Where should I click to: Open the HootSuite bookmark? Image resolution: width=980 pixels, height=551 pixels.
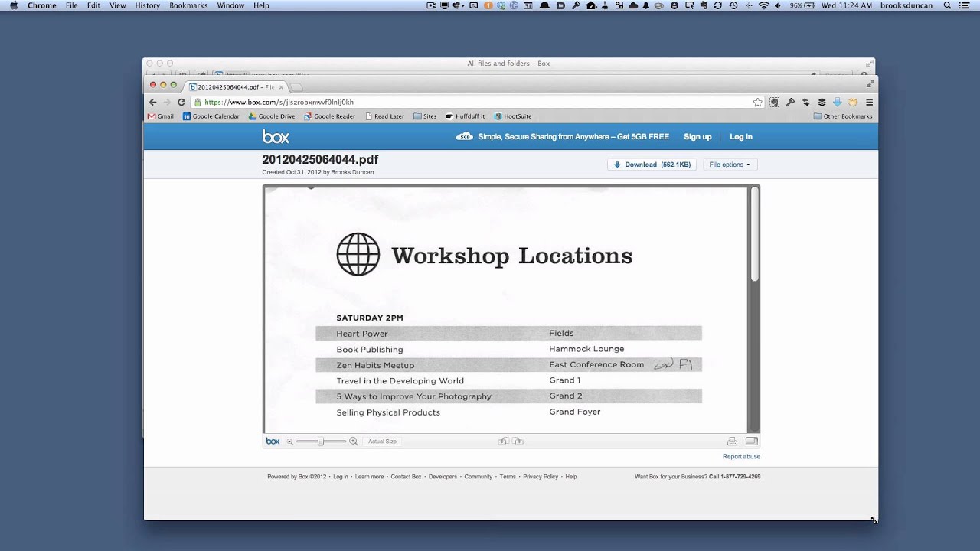(x=512, y=116)
